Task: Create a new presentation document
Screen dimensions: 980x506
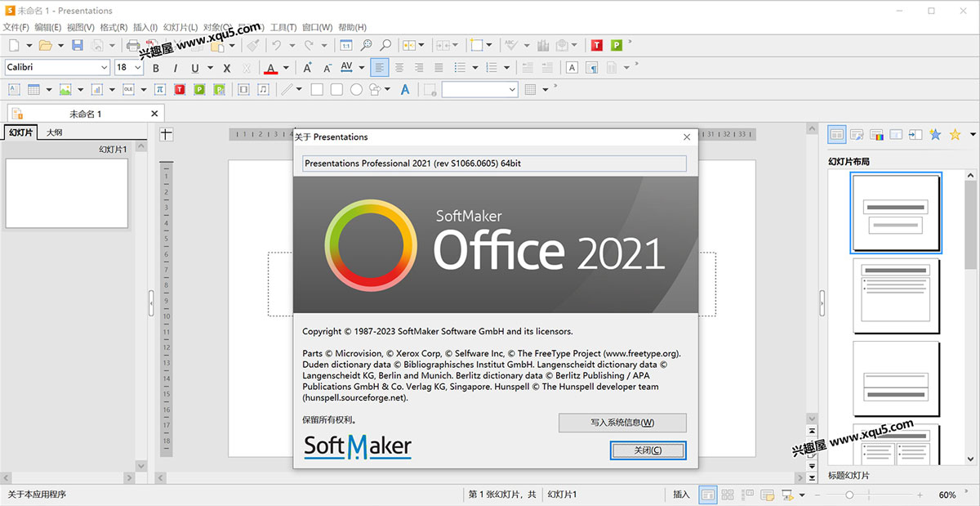Action: (x=14, y=46)
